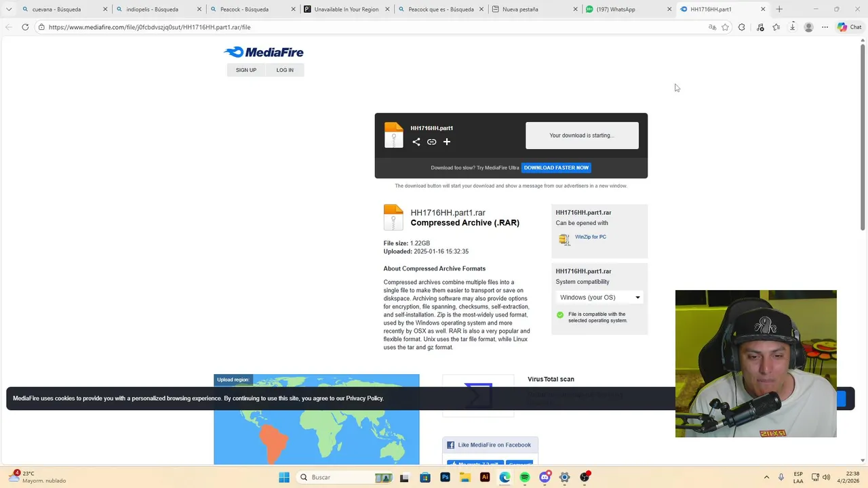868x488 pixels.
Task: Open the weather widget showing 23°C
Action: pos(38,477)
